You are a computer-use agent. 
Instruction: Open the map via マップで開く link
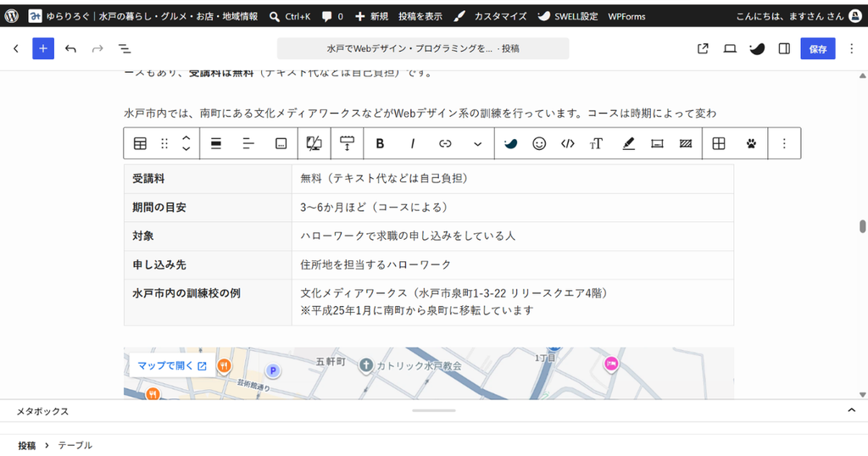tap(171, 366)
